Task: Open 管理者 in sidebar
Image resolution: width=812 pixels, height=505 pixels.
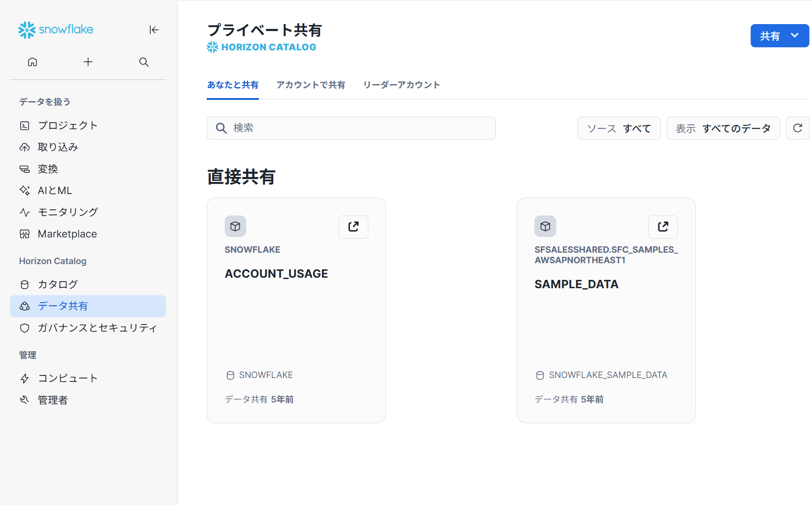Action: click(x=88, y=400)
